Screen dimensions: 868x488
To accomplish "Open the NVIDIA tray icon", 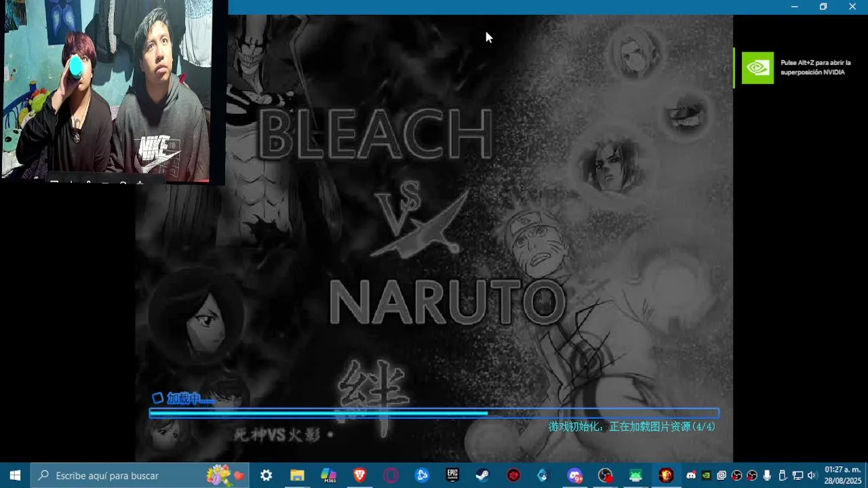I will tap(706, 476).
